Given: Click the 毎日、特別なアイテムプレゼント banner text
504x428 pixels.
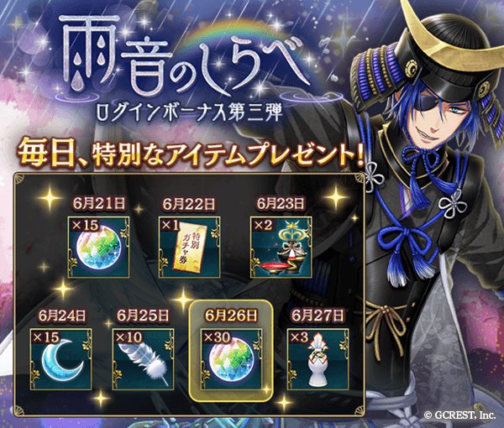Looking at the screenshot, I should coord(191,154).
